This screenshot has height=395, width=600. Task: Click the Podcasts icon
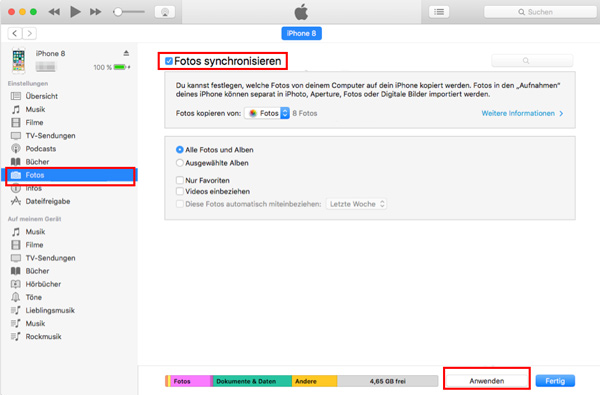[16, 149]
